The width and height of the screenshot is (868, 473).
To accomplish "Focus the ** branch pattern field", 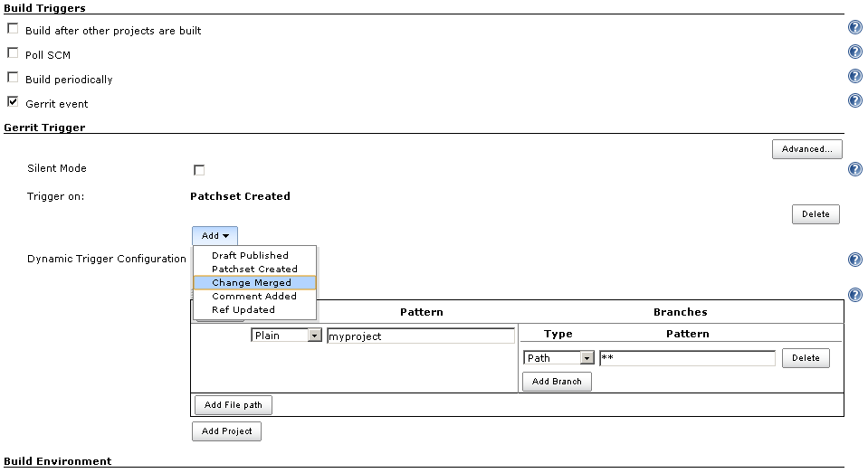I will (x=688, y=358).
